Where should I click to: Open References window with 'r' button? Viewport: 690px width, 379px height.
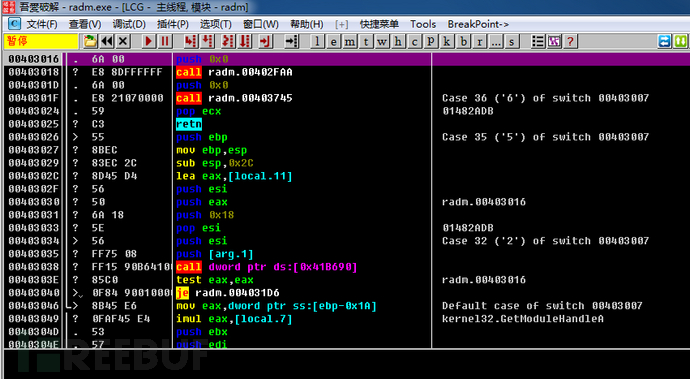click(479, 41)
